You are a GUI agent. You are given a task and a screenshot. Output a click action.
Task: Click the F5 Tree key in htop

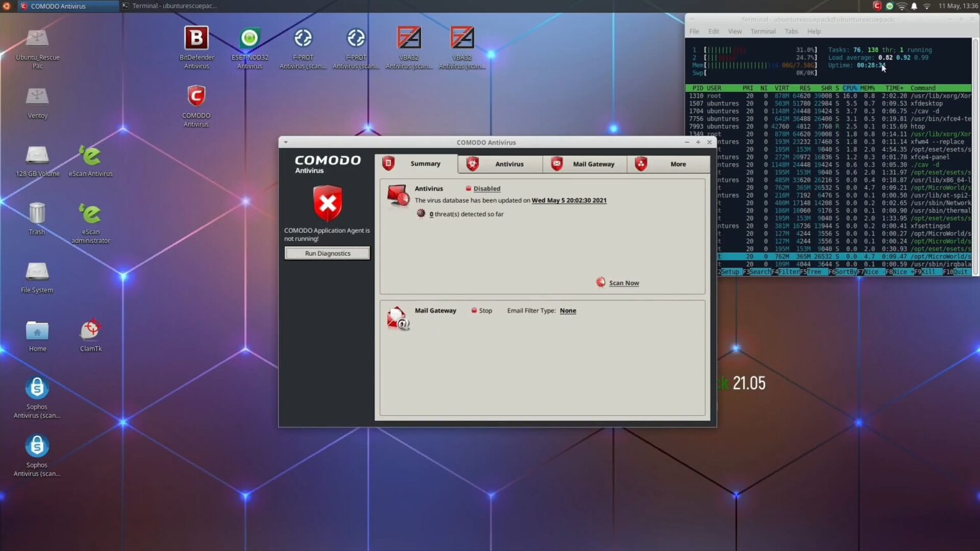pos(814,272)
